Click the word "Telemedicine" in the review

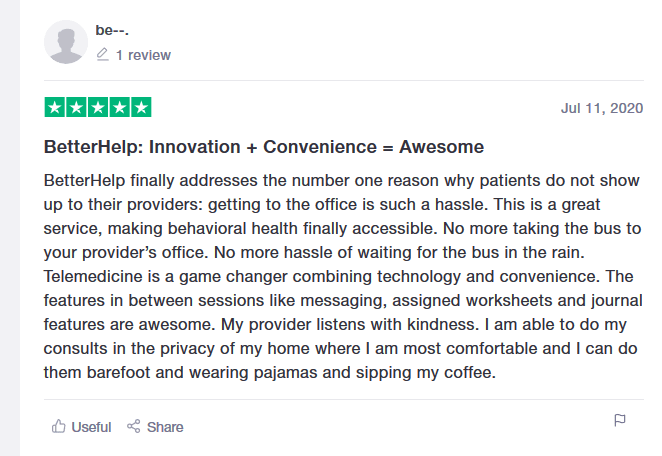pyautogui.click(x=92, y=277)
